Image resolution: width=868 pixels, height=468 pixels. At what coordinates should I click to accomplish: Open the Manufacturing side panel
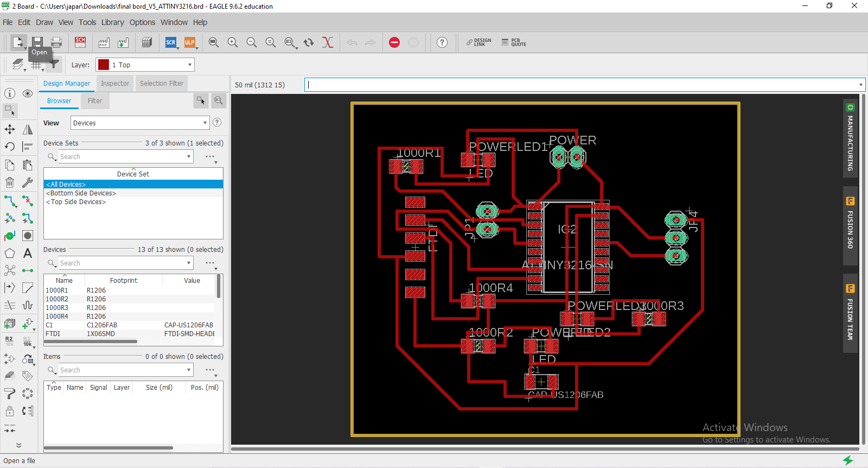tap(850, 138)
